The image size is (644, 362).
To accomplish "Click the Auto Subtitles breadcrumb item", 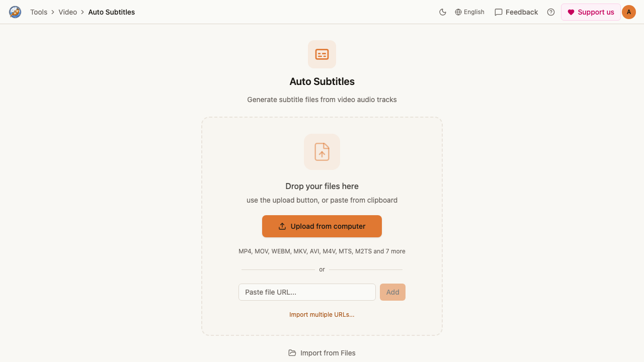I will point(112,12).
